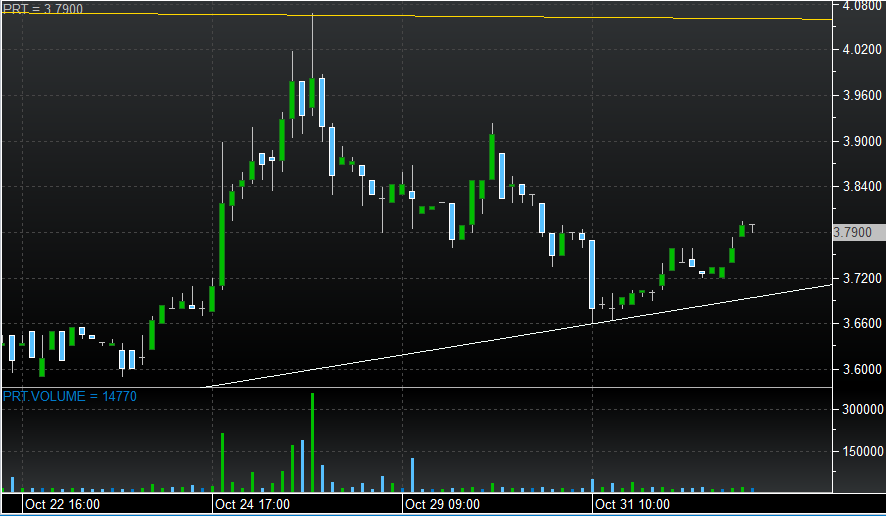The image size is (886, 516).
Task: Click the last candlestick on the chart
Action: (x=751, y=226)
